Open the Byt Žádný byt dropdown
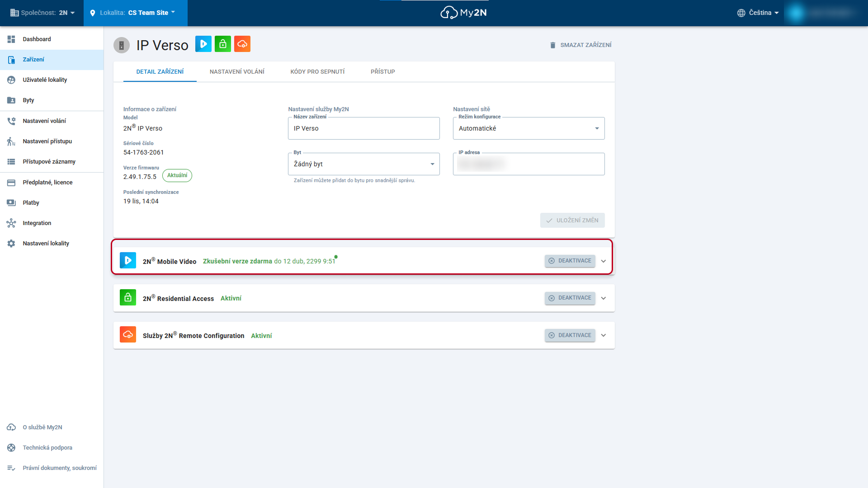The image size is (868, 488). [364, 164]
